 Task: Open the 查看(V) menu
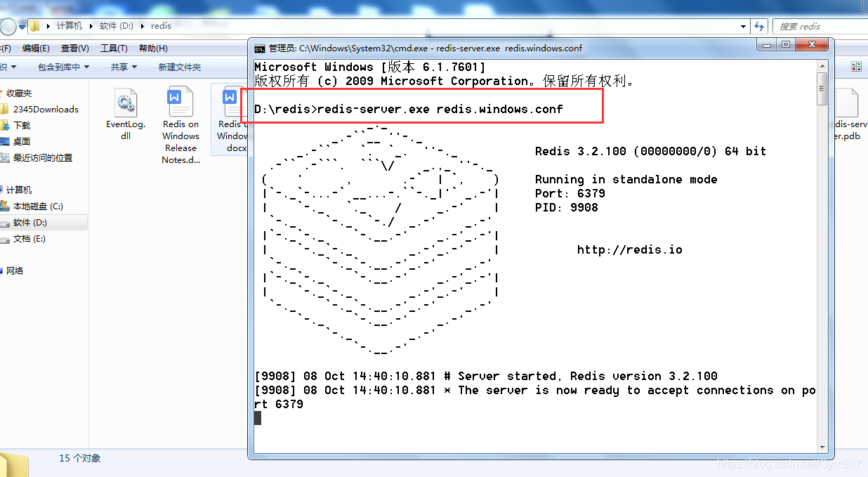click(74, 48)
